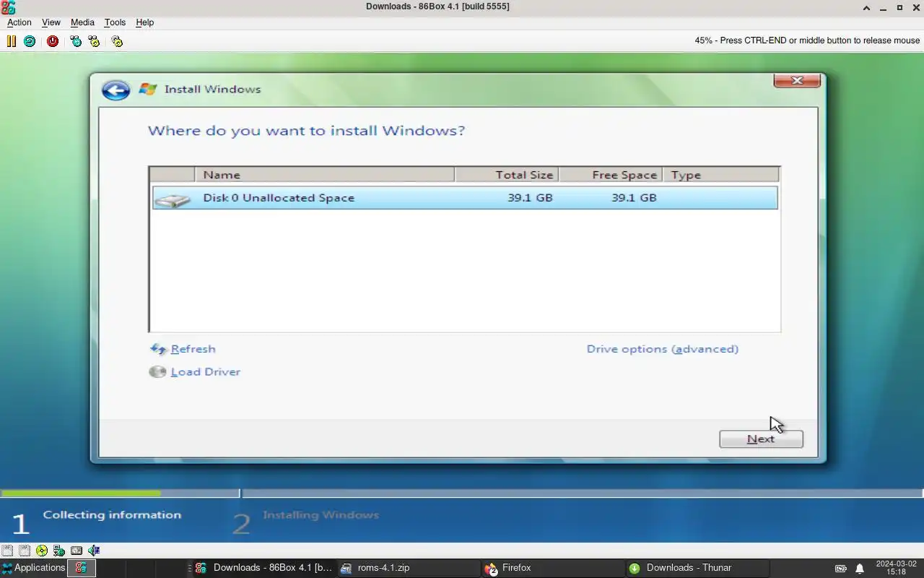The width and height of the screenshot is (924, 578).
Task: Click the teal hard reset icon
Action: [x=29, y=41]
